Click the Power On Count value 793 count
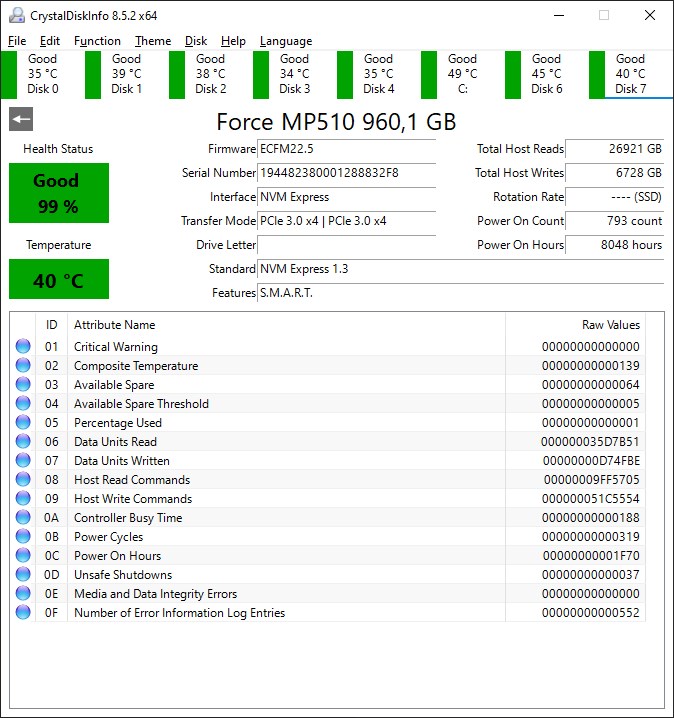Screen dimensions: 674x718 614,221
